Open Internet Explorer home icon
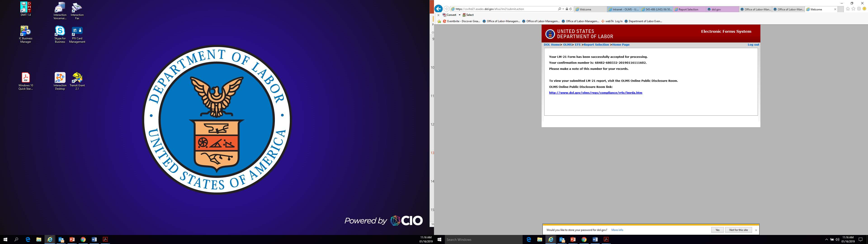868x244 pixels. (x=848, y=9)
